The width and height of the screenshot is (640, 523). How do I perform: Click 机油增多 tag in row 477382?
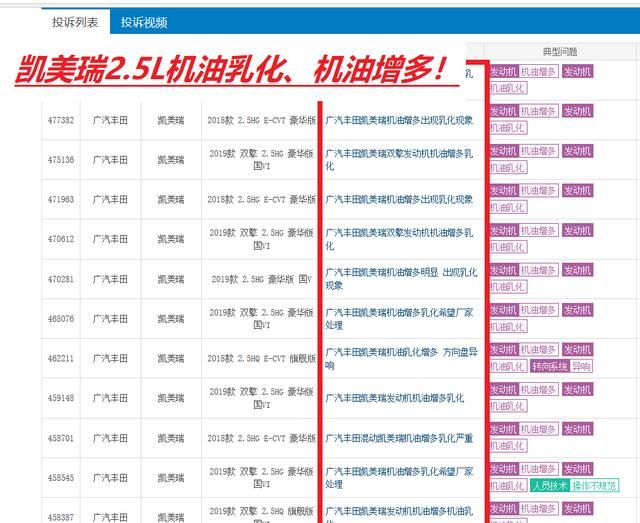pos(539,111)
